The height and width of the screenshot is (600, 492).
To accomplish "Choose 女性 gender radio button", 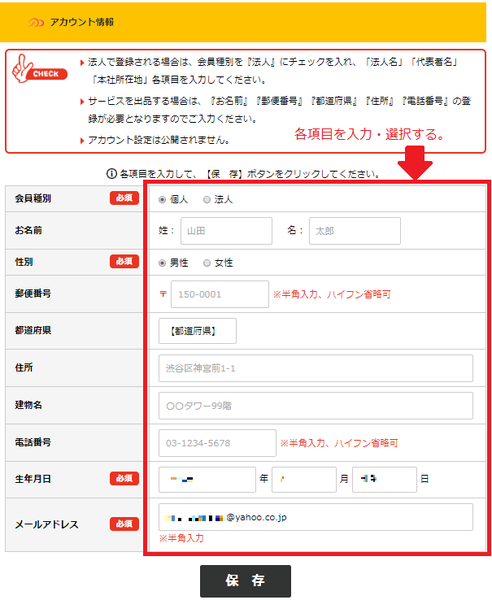I will point(207,263).
